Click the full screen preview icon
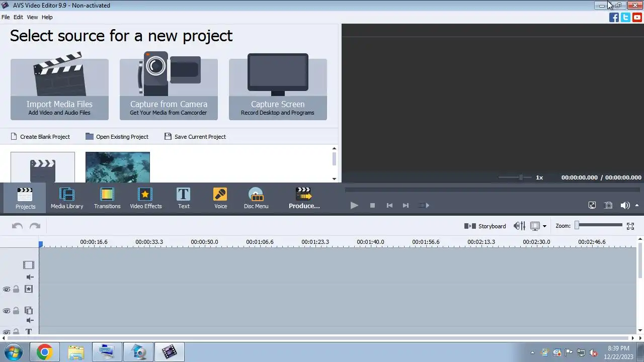Viewport: 644px width, 362px height. coord(592,205)
